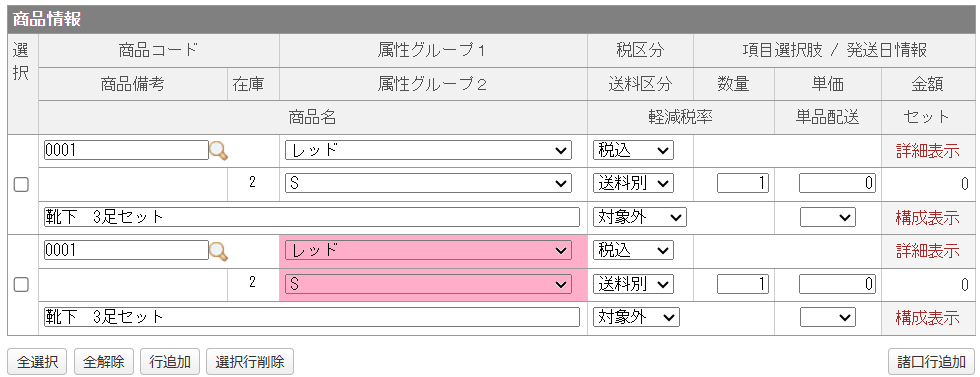Click the 諸口行追加 button
Image resolution: width=980 pixels, height=377 pixels.
point(931,361)
